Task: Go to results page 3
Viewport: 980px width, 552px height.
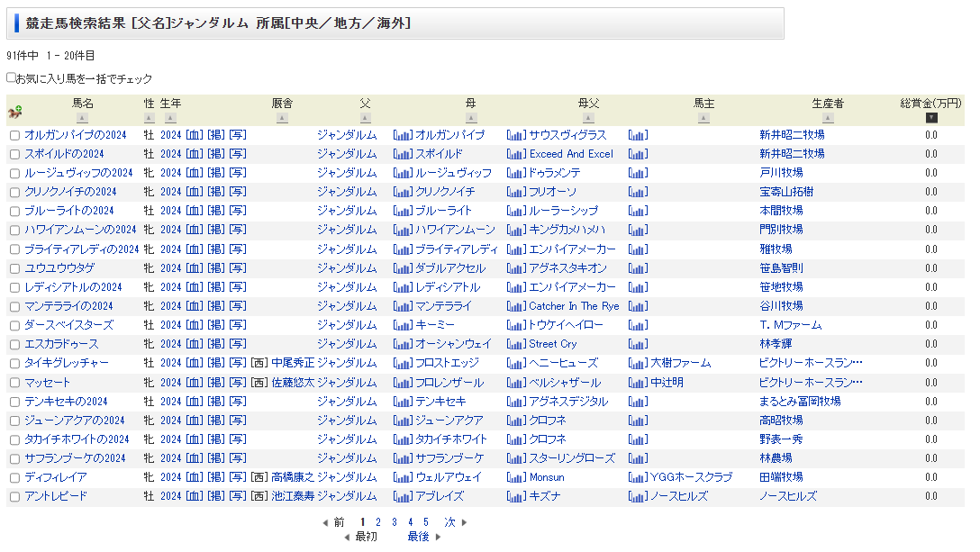Action: pyautogui.click(x=394, y=522)
